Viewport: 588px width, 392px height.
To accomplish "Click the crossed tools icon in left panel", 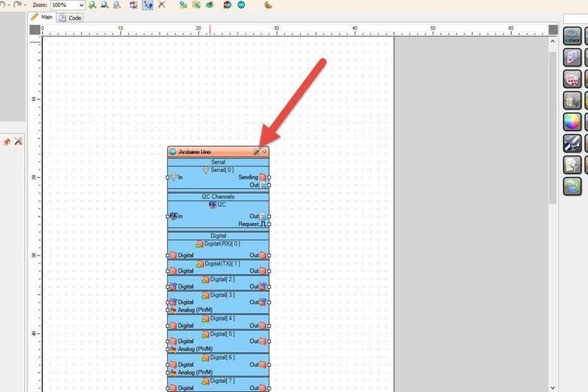I will tap(18, 142).
